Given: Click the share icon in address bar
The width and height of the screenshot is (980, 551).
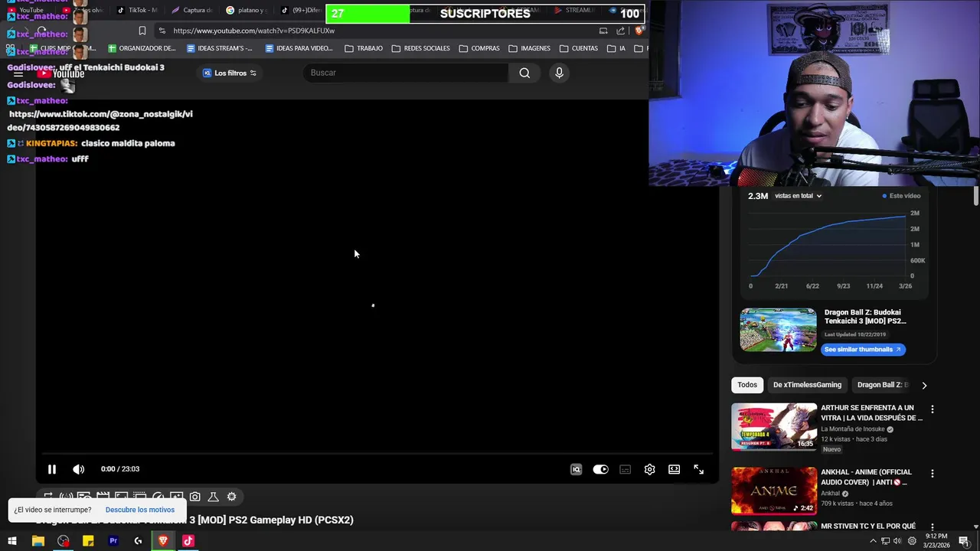Looking at the screenshot, I should (620, 31).
